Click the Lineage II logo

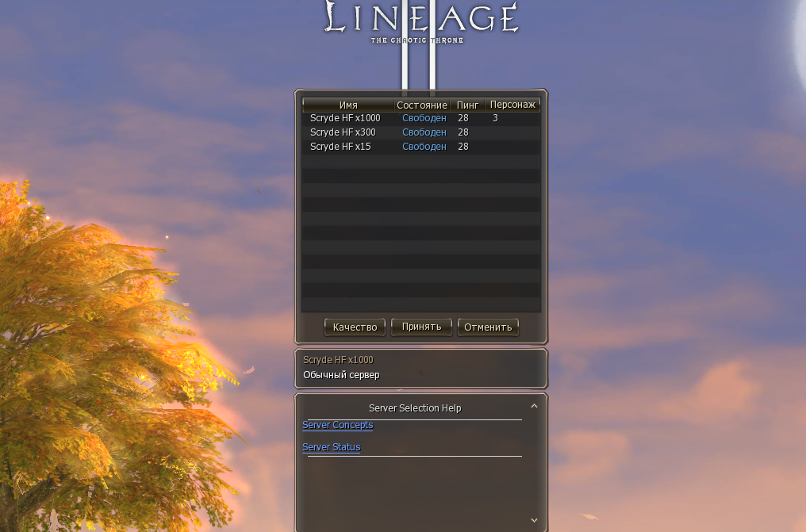(420, 23)
